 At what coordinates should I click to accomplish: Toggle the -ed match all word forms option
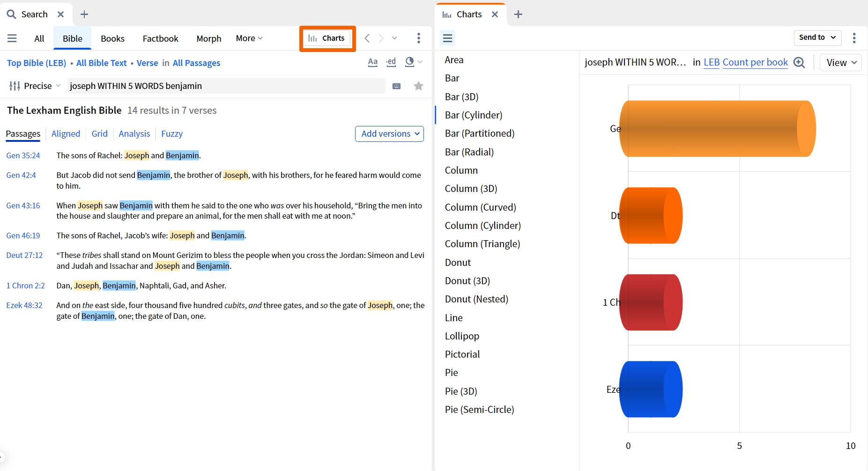coord(391,62)
